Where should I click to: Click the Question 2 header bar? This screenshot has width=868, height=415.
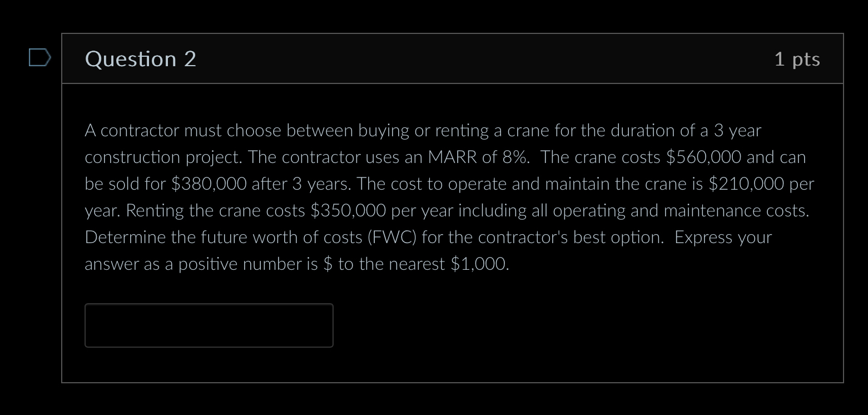click(x=445, y=58)
